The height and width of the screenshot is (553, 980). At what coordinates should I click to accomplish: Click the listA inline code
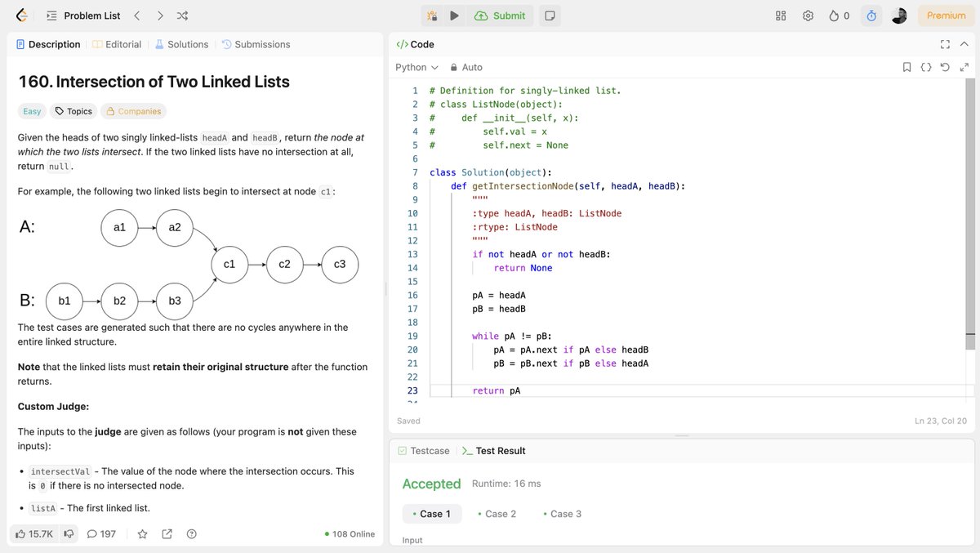[42, 508]
